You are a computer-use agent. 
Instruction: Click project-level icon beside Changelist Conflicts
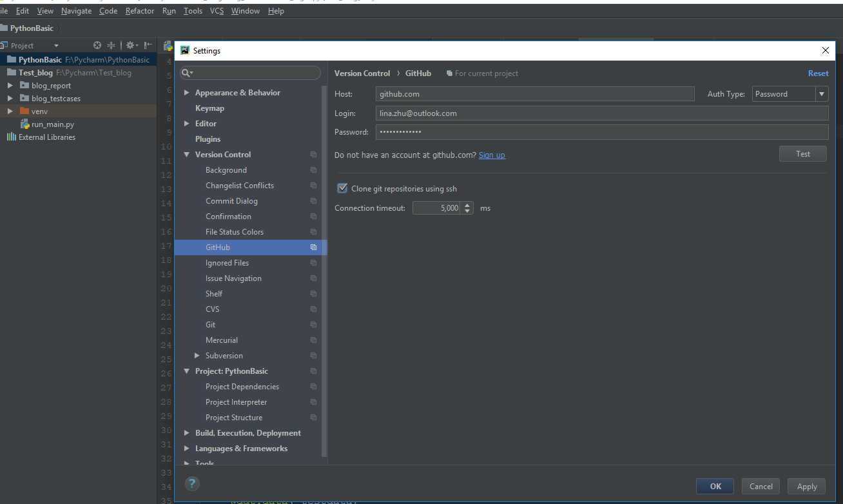tap(313, 186)
